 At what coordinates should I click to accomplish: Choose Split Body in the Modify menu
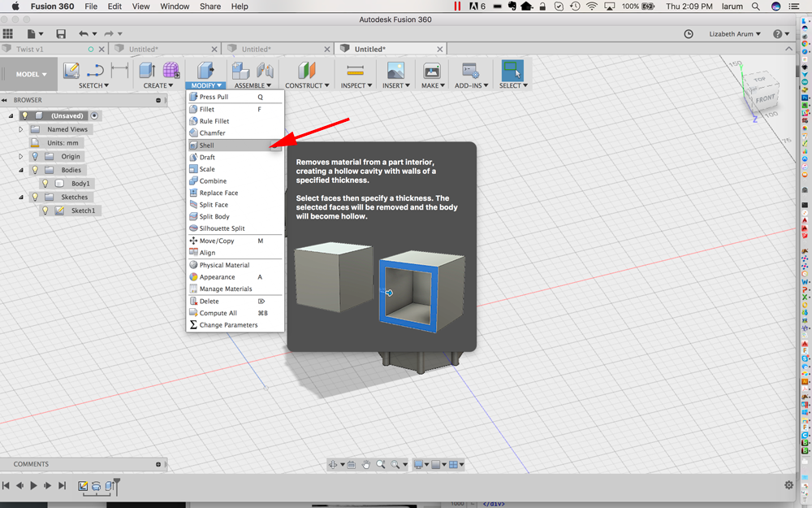click(x=235, y=217)
